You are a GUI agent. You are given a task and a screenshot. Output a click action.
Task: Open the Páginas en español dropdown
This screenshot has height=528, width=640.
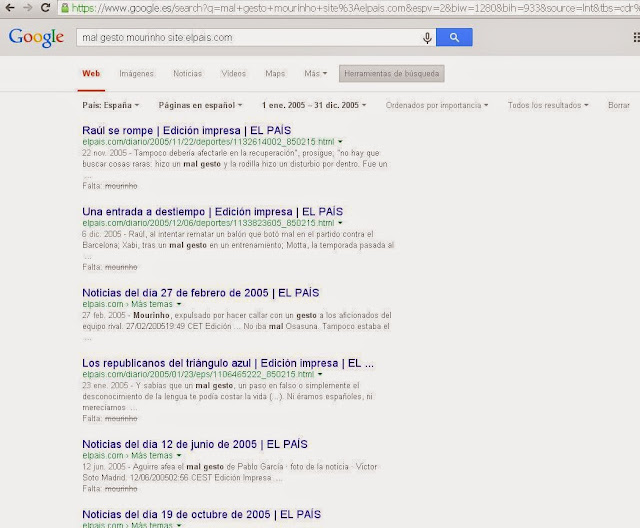(x=200, y=105)
